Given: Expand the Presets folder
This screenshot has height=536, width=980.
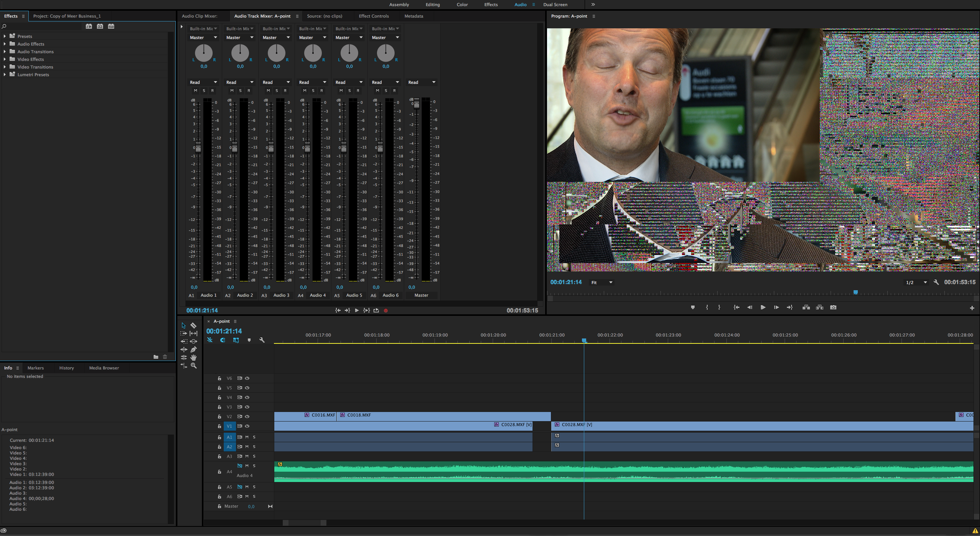Looking at the screenshot, I should (x=5, y=36).
